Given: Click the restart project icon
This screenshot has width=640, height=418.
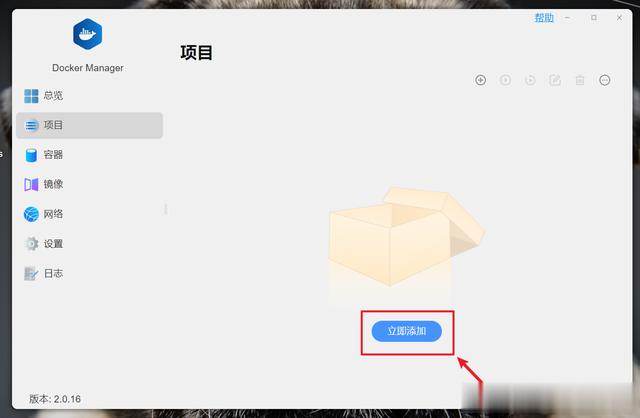Looking at the screenshot, I should tap(530, 80).
